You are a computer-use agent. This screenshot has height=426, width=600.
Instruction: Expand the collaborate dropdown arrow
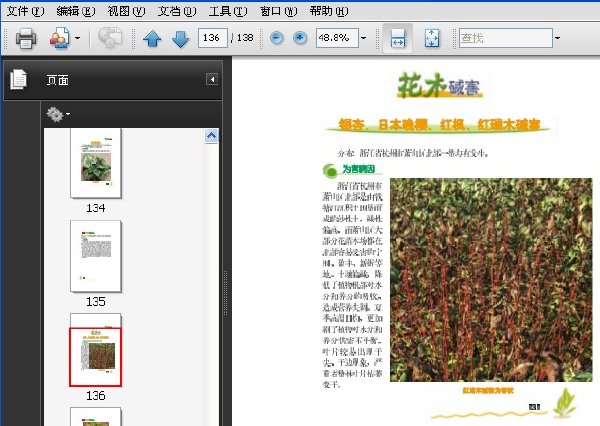(x=78, y=38)
